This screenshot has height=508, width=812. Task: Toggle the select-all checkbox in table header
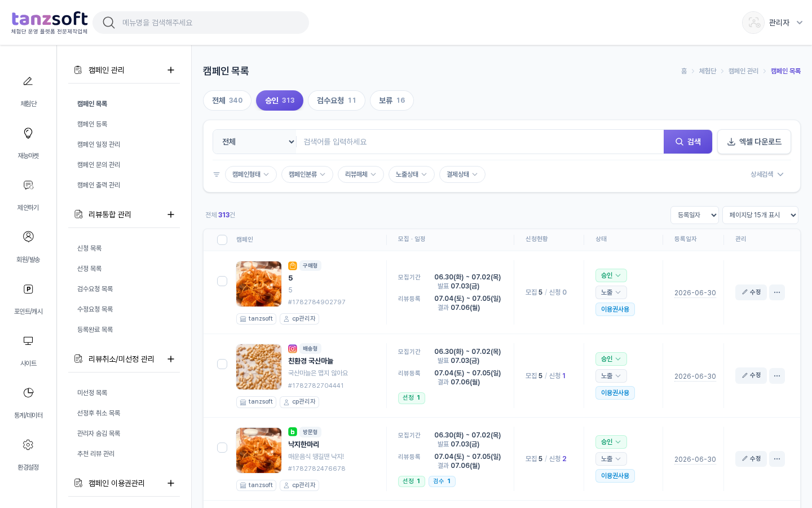point(222,240)
